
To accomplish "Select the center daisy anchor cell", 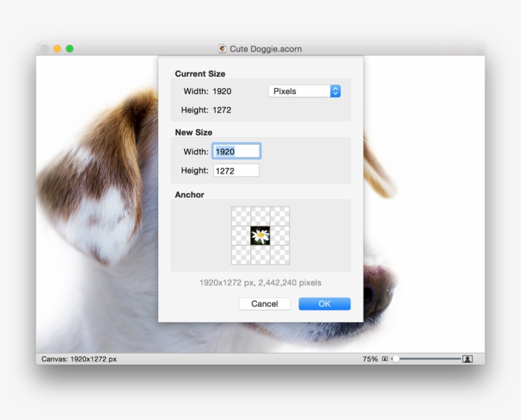I will pyautogui.click(x=260, y=236).
